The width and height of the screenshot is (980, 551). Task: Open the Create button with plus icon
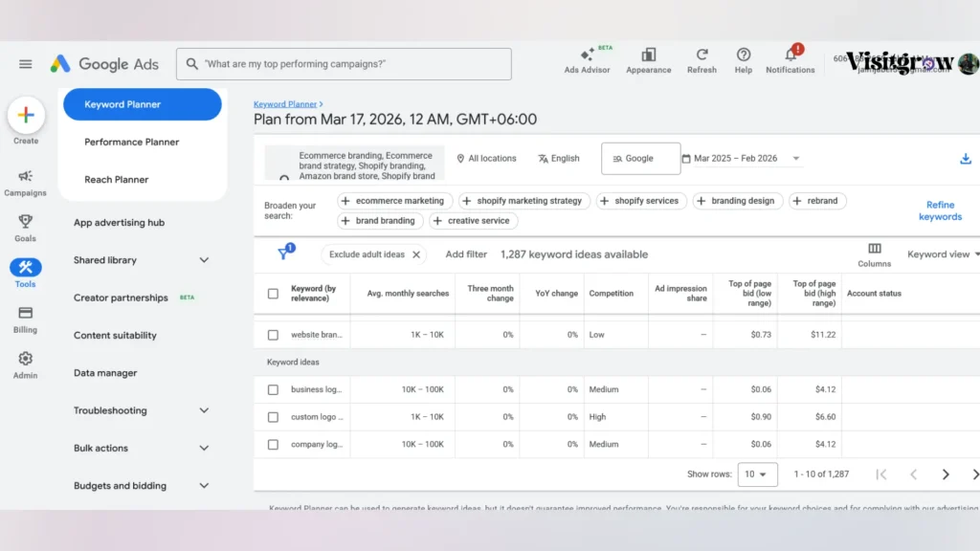[x=25, y=115]
